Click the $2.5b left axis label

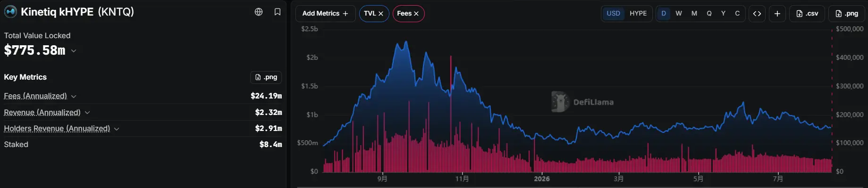[x=310, y=29]
